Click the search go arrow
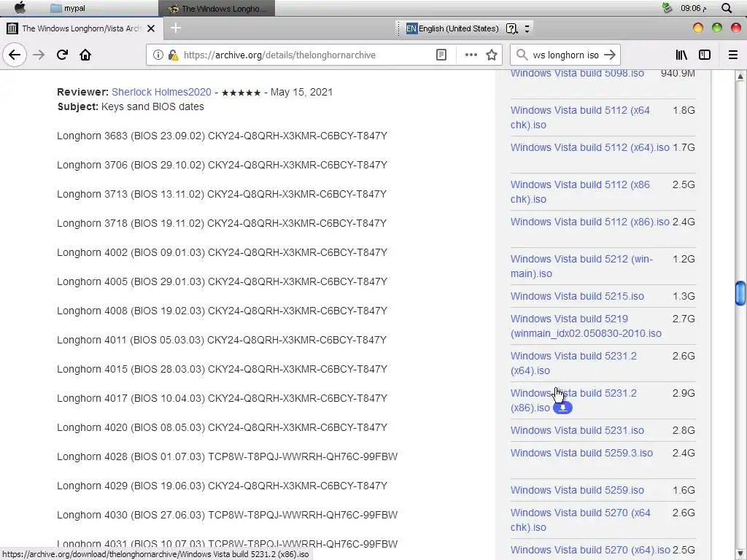The image size is (747, 560). 610,55
